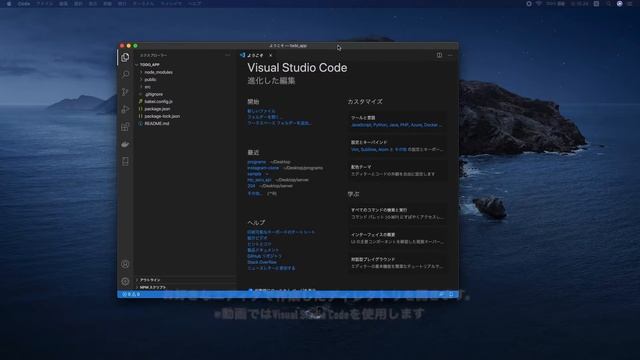Toggle show welcome page on startup checkbox
This screenshot has height=360, width=640.
click(x=250, y=290)
